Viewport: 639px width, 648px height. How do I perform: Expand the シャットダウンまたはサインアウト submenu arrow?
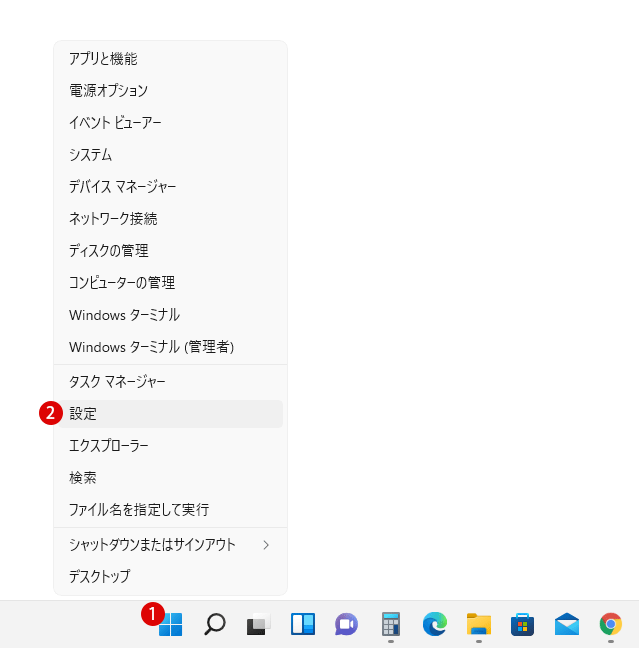[x=266, y=545]
